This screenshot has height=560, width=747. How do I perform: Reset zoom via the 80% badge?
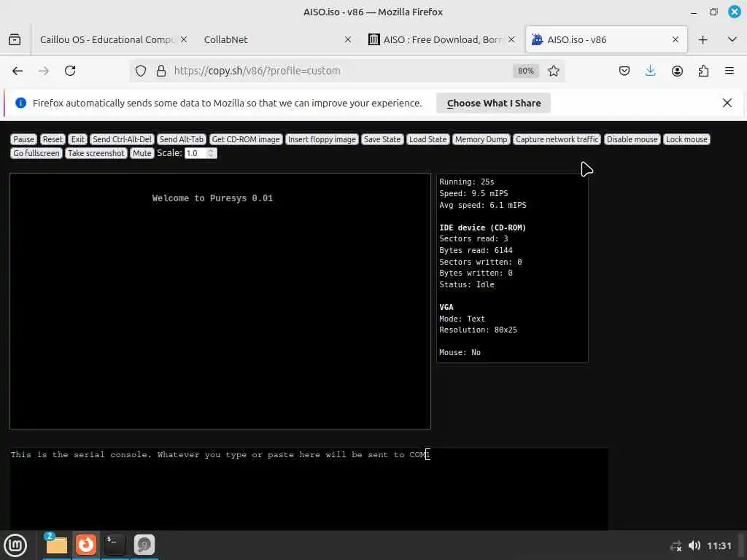(x=526, y=71)
